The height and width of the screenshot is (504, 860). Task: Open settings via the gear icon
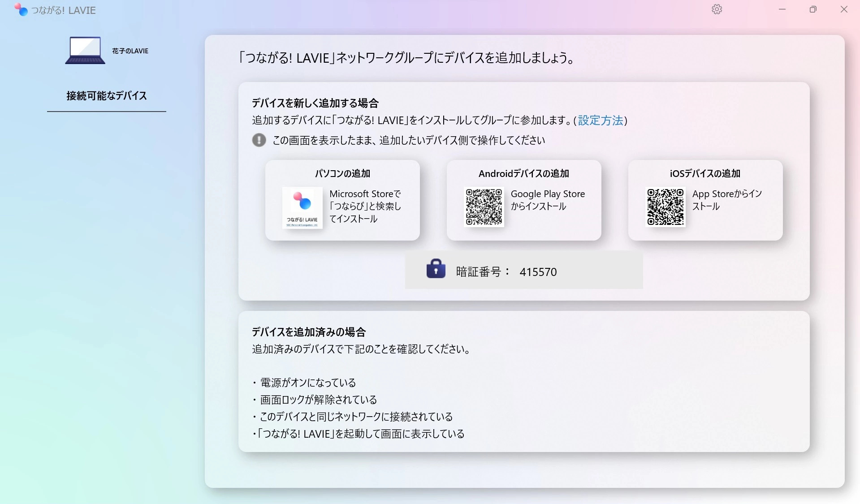click(x=717, y=9)
